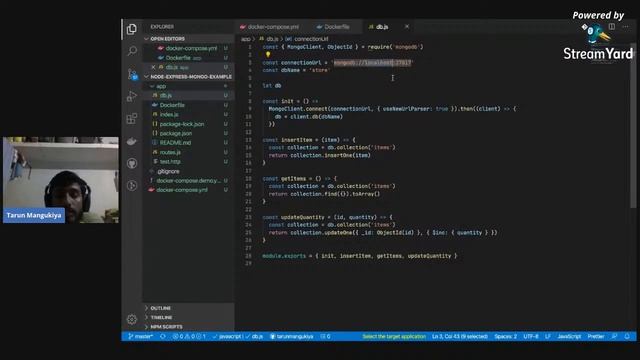This screenshot has width=640, height=360.
Task: Expand the Timeline section
Action: (161, 318)
